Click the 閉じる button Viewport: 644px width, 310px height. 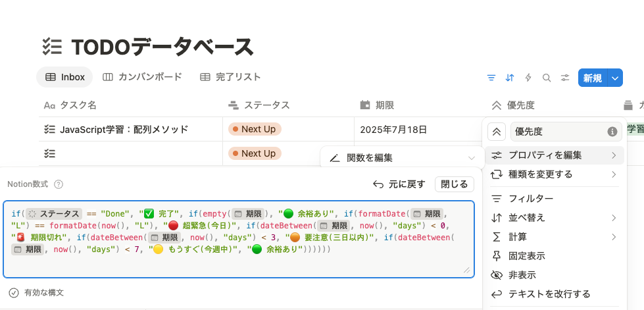point(455,184)
